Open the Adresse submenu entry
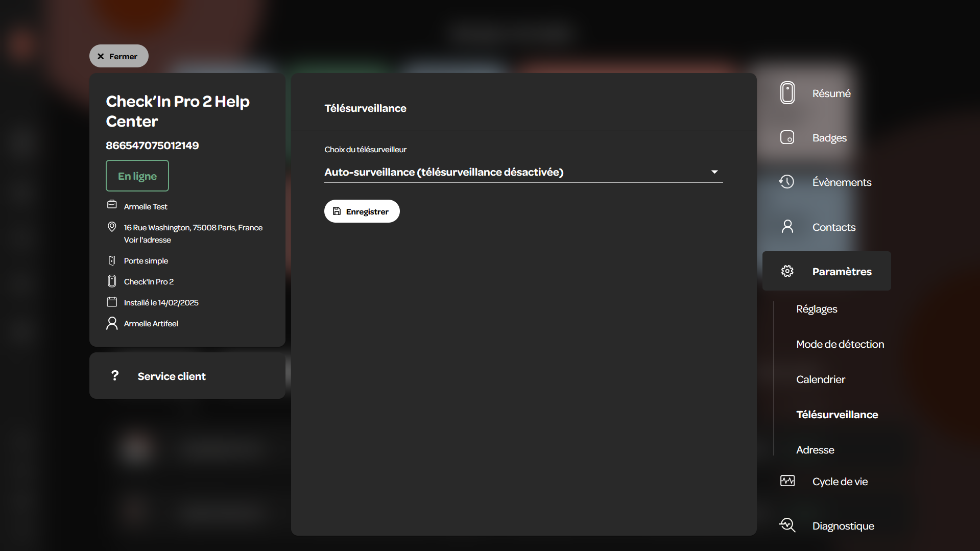 point(815,450)
